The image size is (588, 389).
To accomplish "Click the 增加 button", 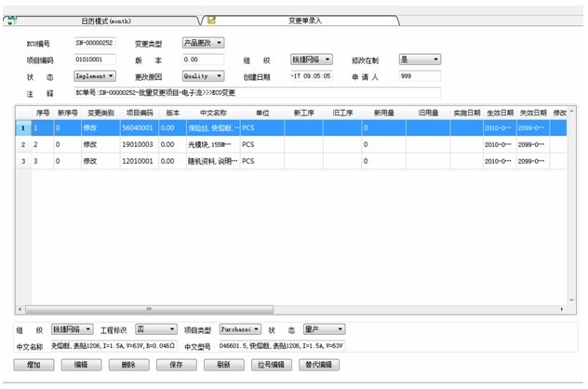I will click(x=33, y=365).
